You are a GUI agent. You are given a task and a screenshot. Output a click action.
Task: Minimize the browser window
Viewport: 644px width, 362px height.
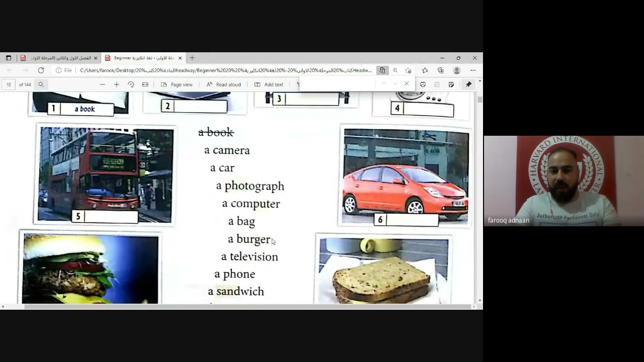[x=442, y=58]
